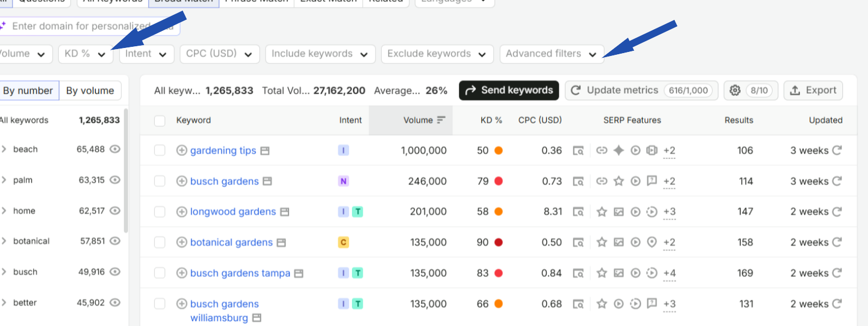Click video carousel icon in gardening tips row
This screenshot has width=868, height=326.
tap(651, 151)
